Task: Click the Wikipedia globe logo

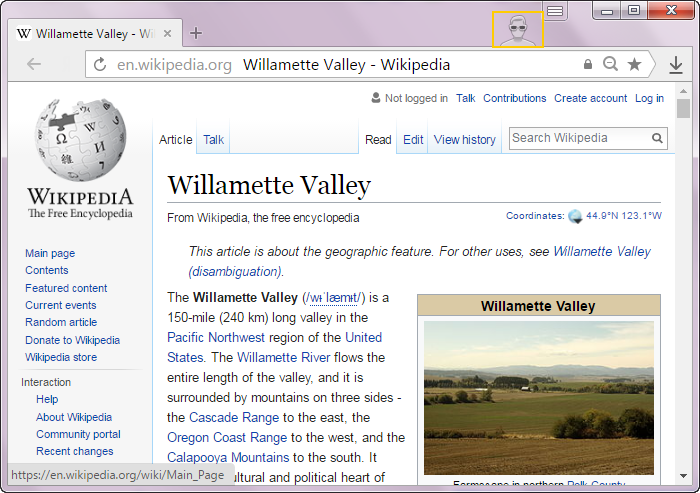Action: pyautogui.click(x=80, y=140)
